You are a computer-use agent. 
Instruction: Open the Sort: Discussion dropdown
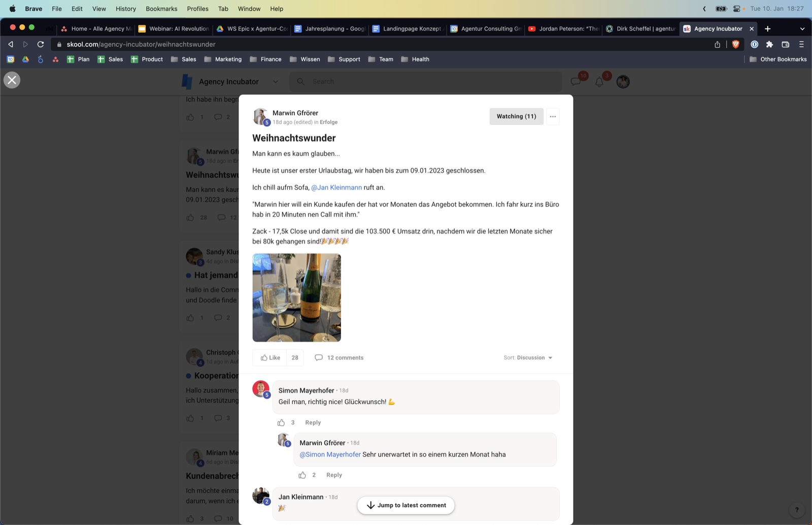pyautogui.click(x=528, y=357)
